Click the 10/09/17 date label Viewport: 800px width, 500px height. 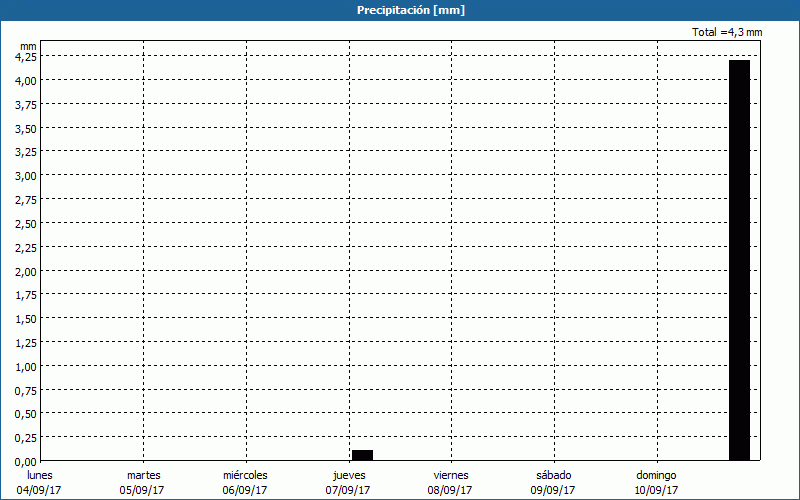[x=656, y=490]
